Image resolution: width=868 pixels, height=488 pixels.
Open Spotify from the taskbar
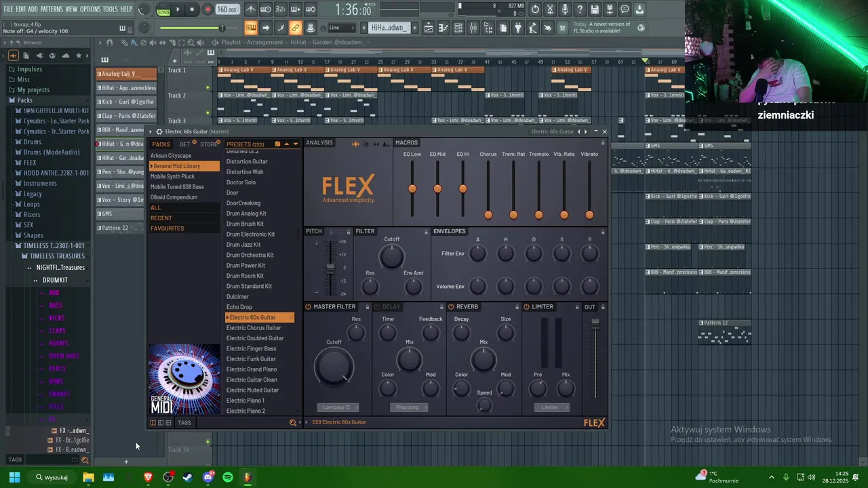(228, 477)
